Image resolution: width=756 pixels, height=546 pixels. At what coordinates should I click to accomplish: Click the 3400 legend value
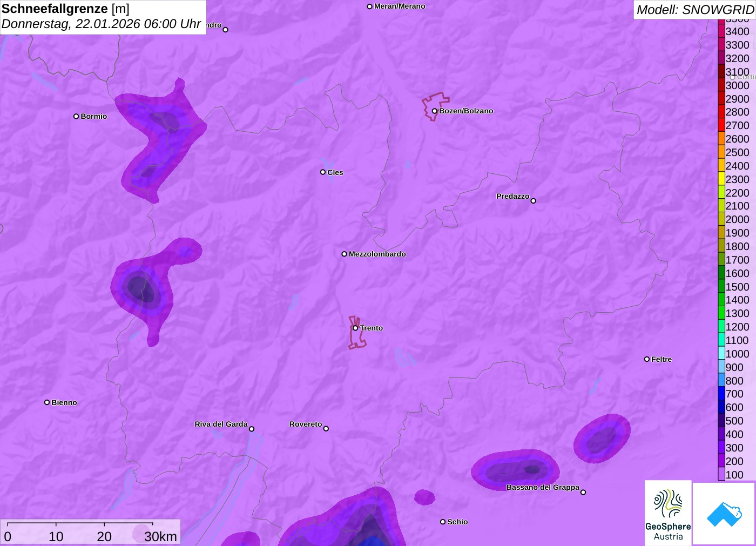[738, 31]
